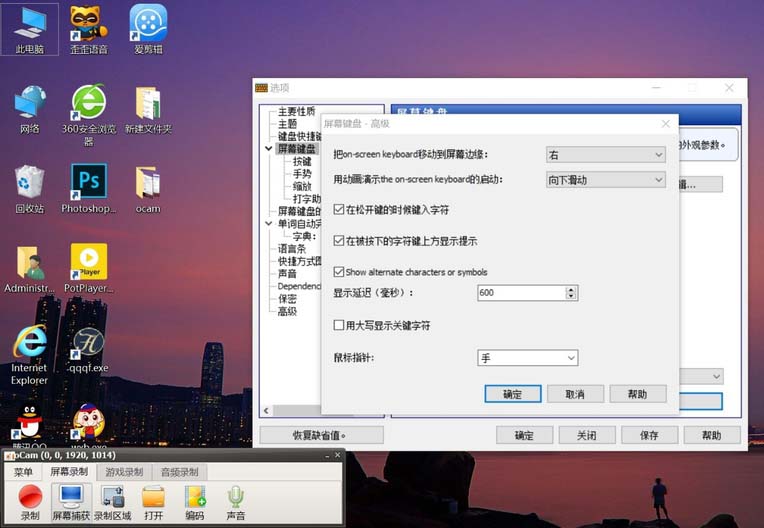
Task: Open the web.exe desktop shortcut
Action: (89, 425)
